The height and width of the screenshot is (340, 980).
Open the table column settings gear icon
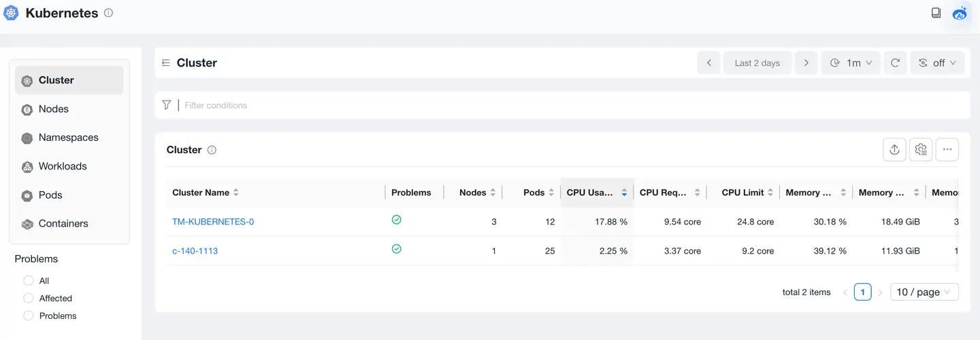pyautogui.click(x=921, y=150)
